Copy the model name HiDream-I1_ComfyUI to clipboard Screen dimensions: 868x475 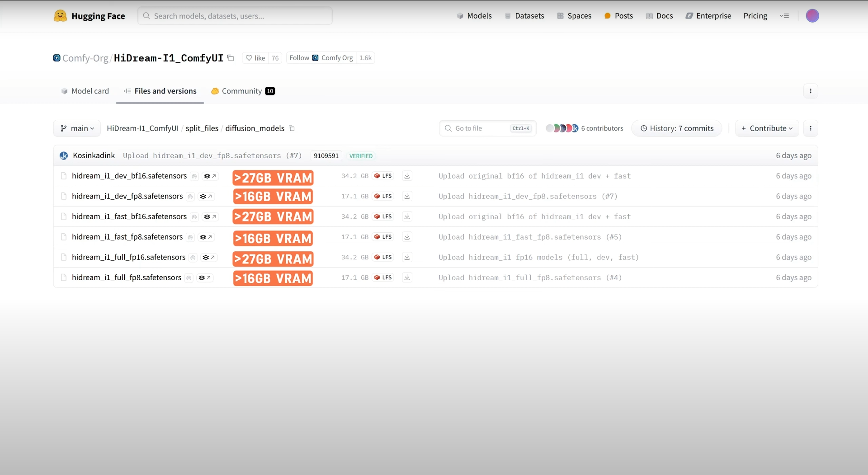[x=231, y=58]
